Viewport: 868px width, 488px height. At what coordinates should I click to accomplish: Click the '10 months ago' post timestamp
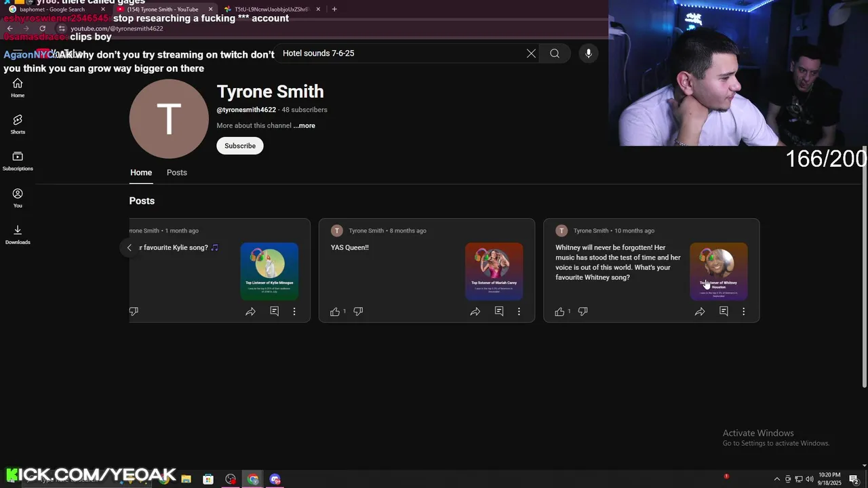(x=634, y=230)
